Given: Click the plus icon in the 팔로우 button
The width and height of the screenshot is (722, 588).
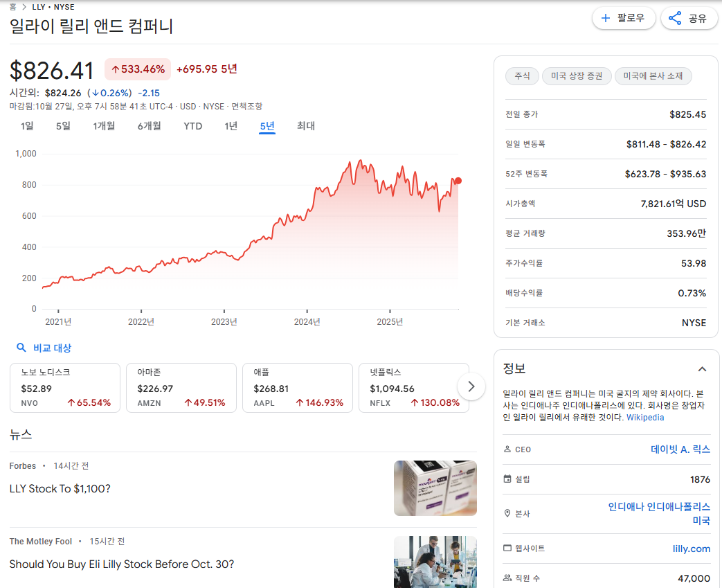Looking at the screenshot, I should tap(606, 18).
